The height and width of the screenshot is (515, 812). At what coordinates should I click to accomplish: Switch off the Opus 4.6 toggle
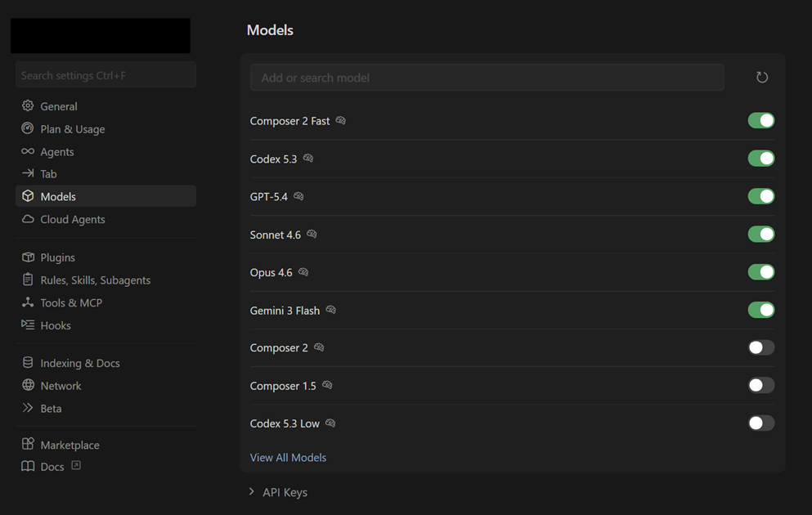[760, 271]
